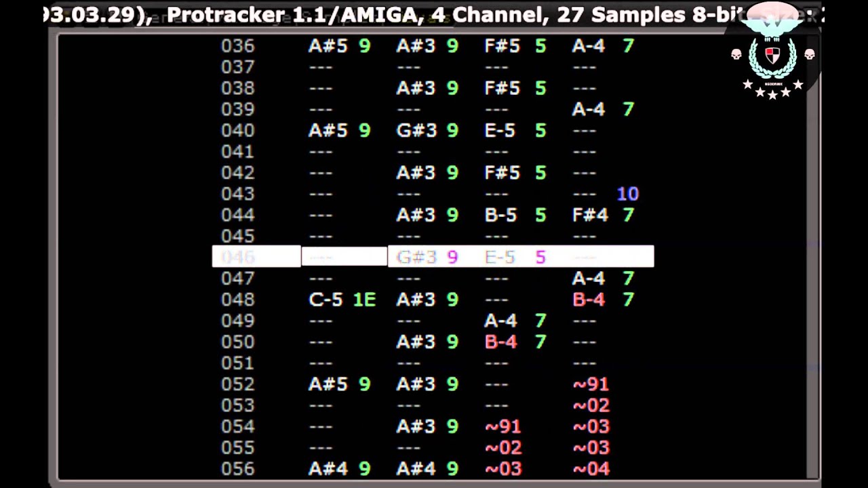
Task: Click E-5 note in row 040
Action: click(x=500, y=130)
